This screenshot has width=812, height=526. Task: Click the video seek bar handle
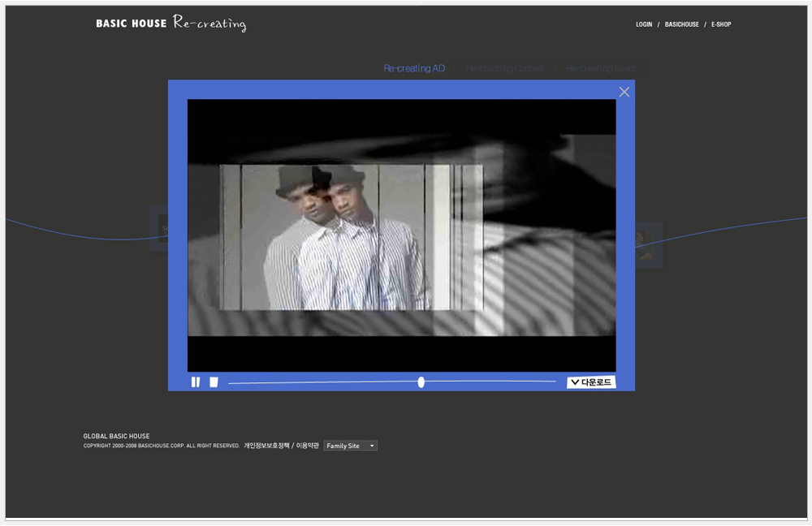tap(421, 382)
